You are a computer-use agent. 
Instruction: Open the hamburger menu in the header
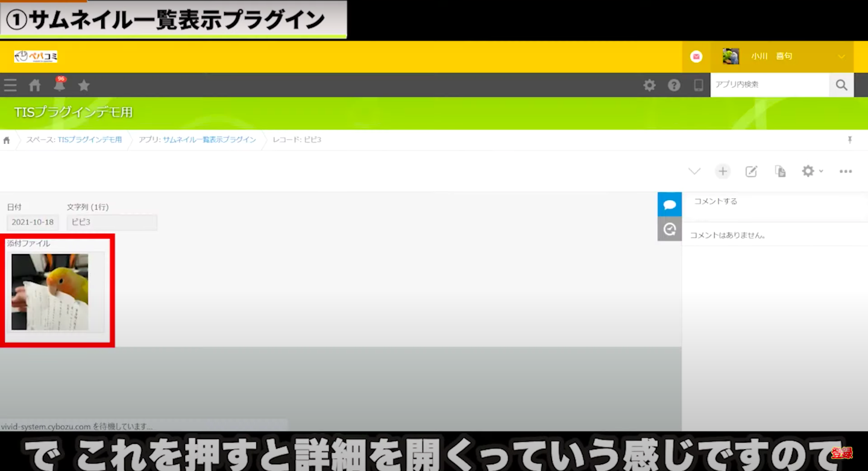(10, 86)
